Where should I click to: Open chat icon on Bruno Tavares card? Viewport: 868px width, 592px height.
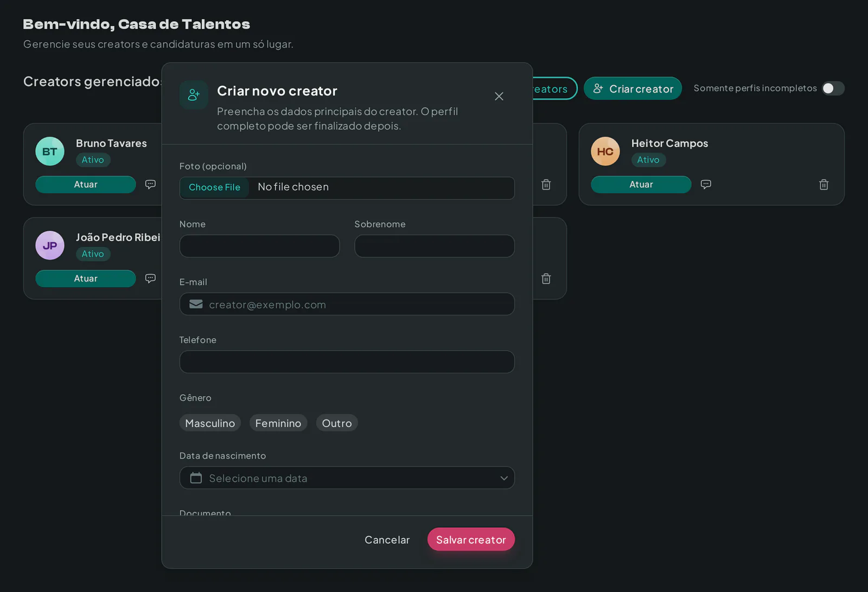(150, 184)
